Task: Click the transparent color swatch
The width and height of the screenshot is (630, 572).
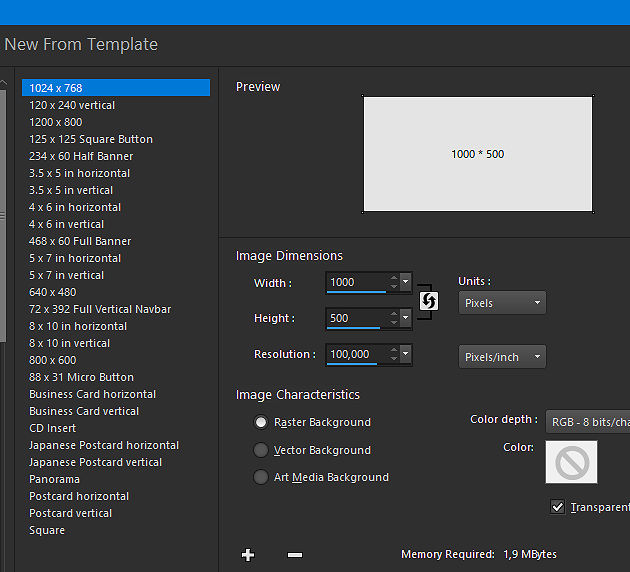Action: click(571, 463)
